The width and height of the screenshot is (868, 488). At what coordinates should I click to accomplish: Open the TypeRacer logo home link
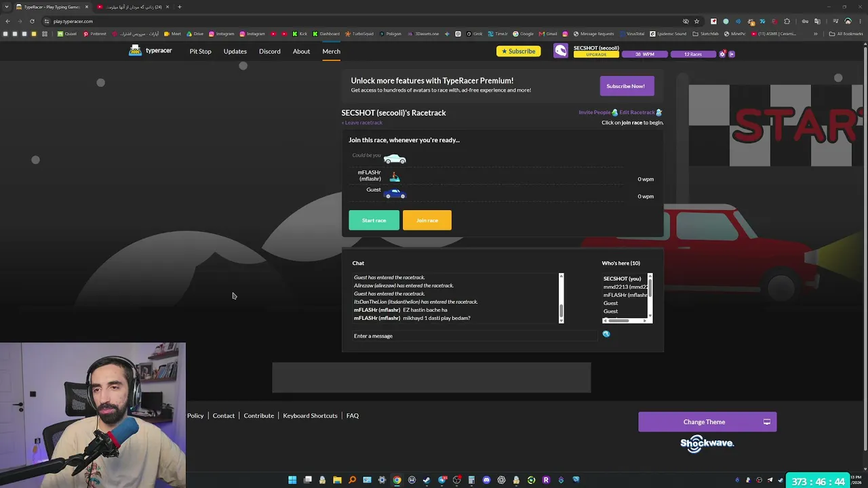(x=150, y=51)
